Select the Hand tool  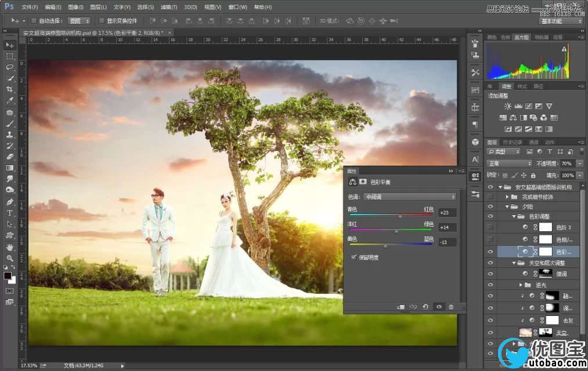tap(10, 247)
